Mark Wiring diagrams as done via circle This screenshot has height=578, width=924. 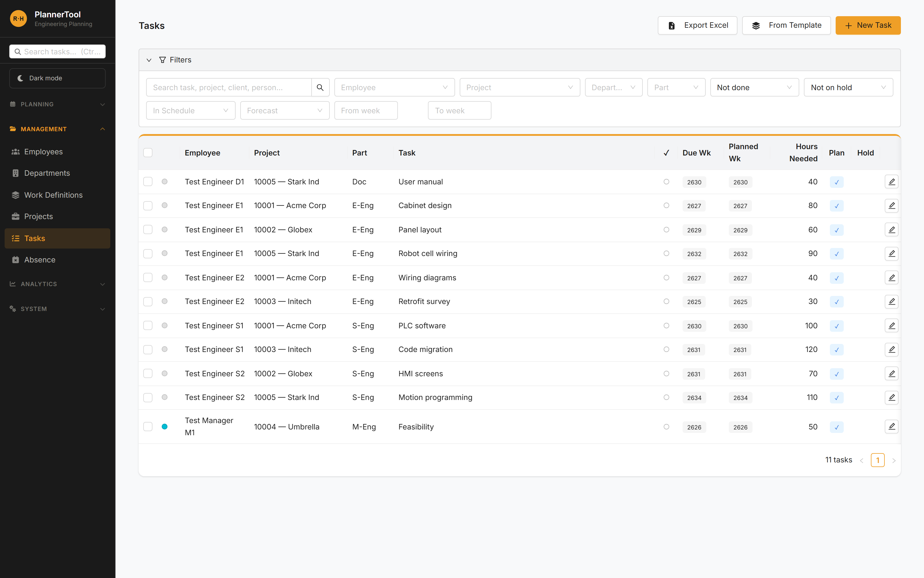[666, 277]
